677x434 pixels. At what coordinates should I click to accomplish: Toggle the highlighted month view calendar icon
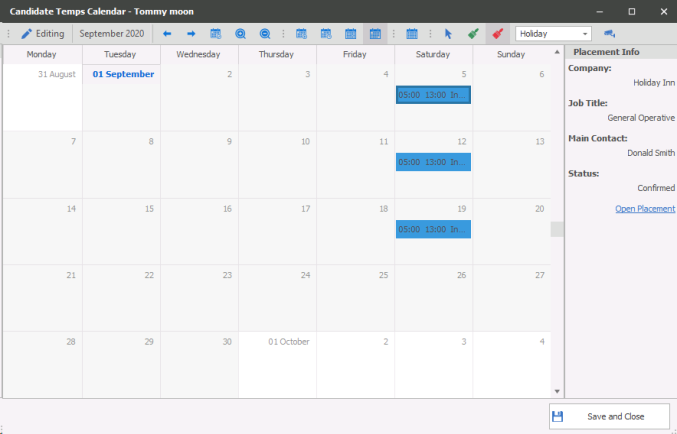tap(375, 34)
